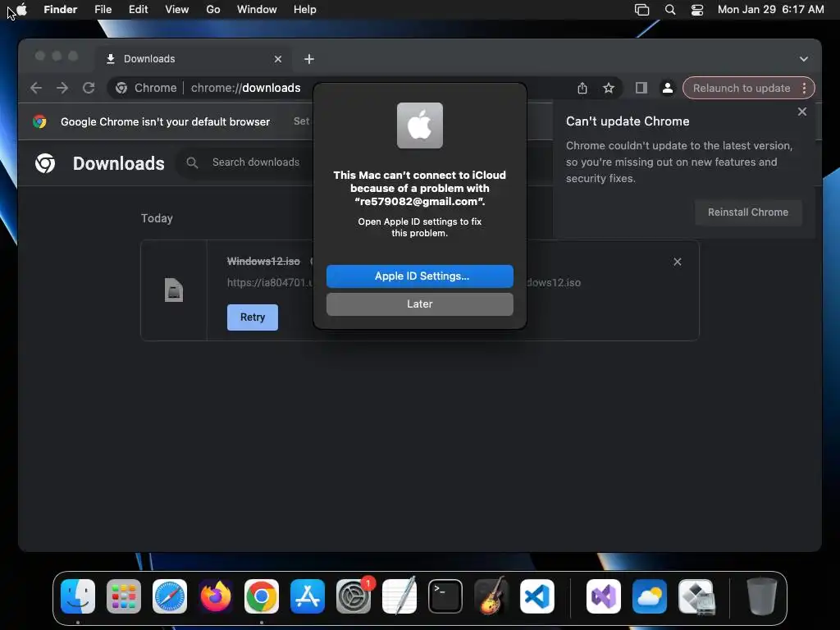Retry the Windows12.iso download
The width and height of the screenshot is (840, 630).
point(253,317)
